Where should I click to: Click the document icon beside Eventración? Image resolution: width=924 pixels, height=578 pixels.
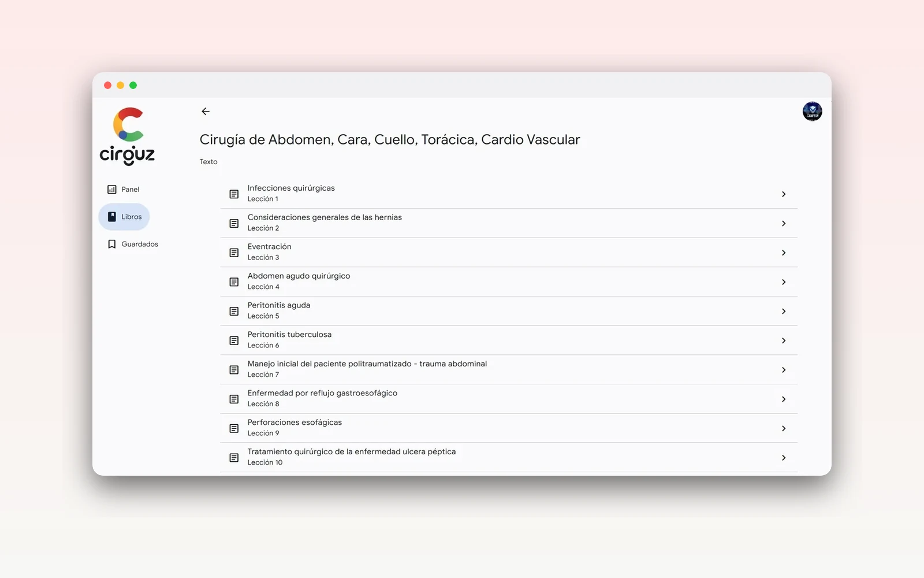pos(234,253)
